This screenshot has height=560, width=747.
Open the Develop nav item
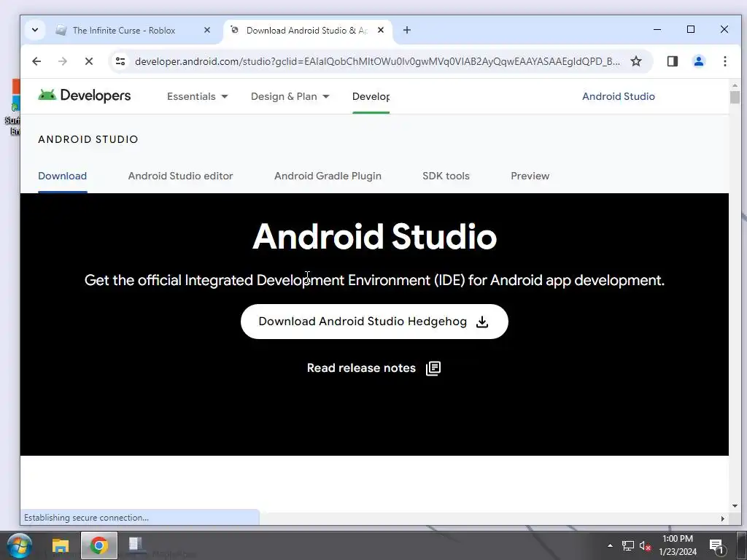(371, 96)
